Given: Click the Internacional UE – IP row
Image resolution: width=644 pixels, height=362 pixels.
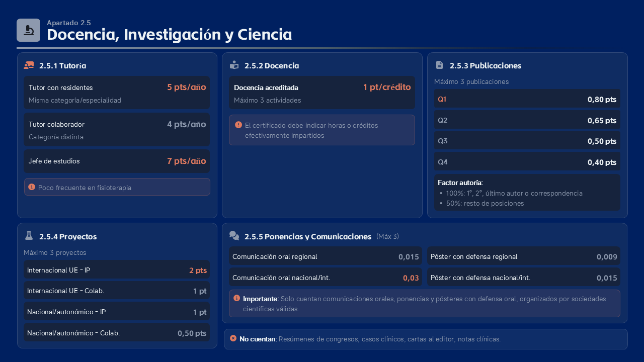Looking at the screenshot, I should click(117, 270).
